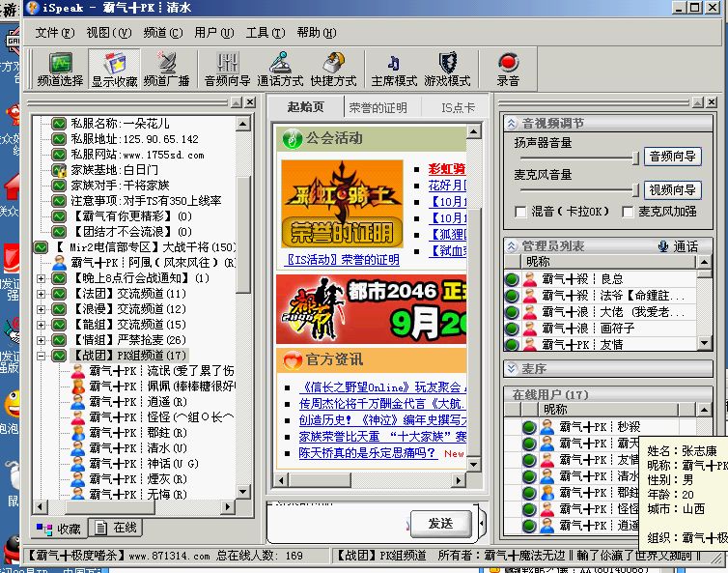Expand 【晚上8点行会战通知】 channel node
The height and width of the screenshot is (573, 728).
[41, 278]
